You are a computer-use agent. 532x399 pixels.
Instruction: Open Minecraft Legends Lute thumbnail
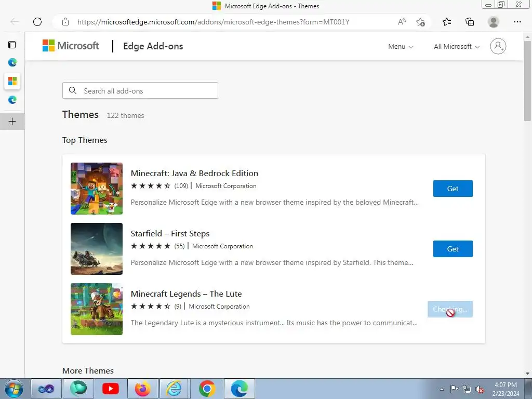click(x=97, y=309)
